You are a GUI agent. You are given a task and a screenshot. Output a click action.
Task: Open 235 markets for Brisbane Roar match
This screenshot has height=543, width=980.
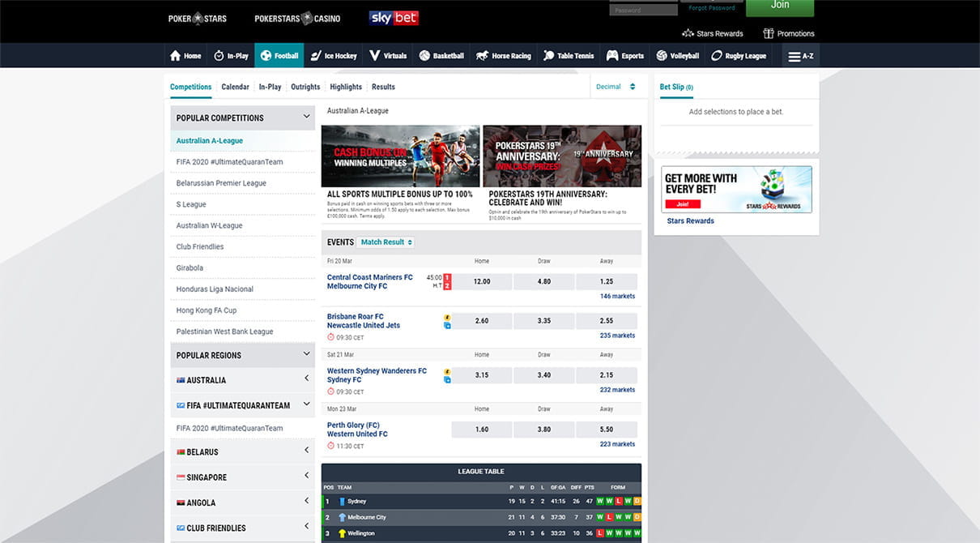click(x=617, y=336)
